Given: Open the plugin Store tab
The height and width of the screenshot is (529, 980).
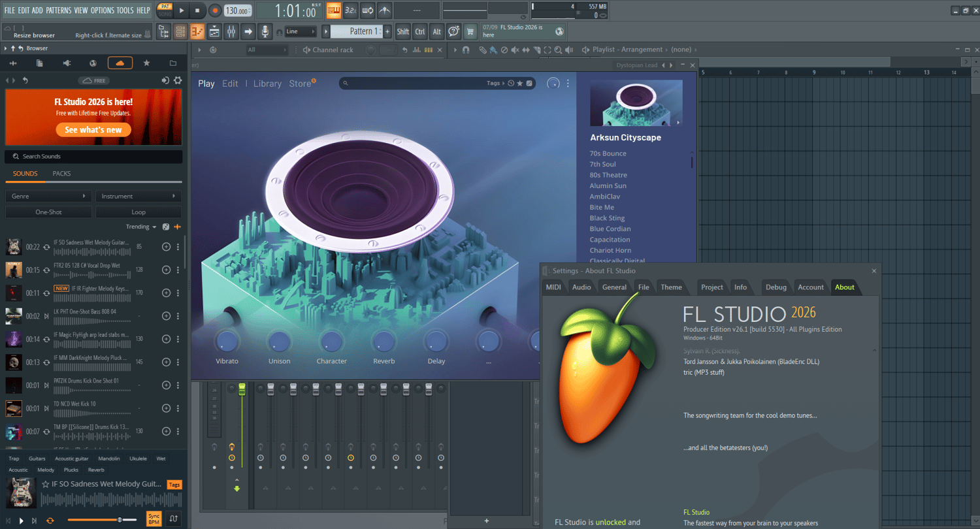Looking at the screenshot, I should (300, 84).
